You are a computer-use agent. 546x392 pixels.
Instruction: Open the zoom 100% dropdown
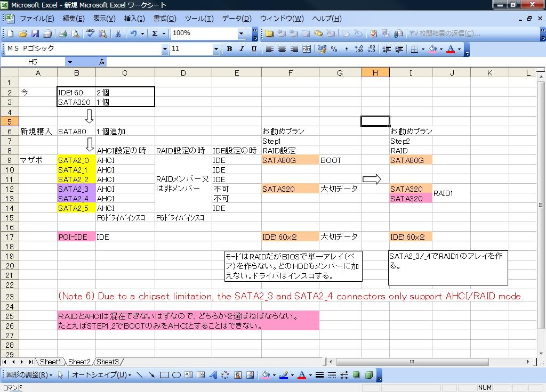coord(241,34)
